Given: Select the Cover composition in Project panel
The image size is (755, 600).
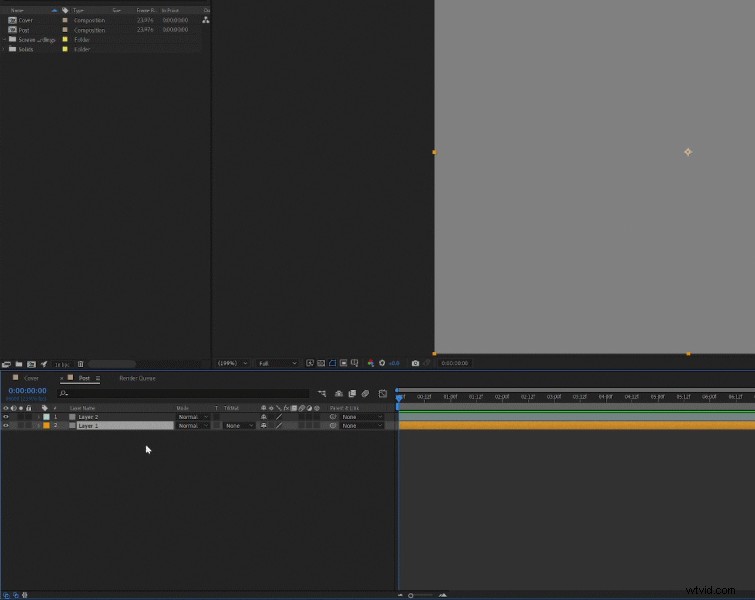Looking at the screenshot, I should (x=26, y=20).
